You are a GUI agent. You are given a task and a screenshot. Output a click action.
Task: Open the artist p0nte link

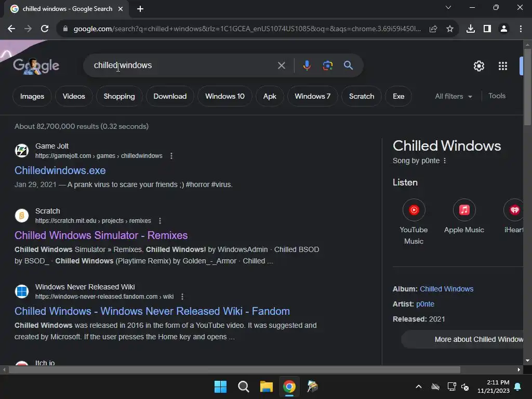tap(425, 304)
